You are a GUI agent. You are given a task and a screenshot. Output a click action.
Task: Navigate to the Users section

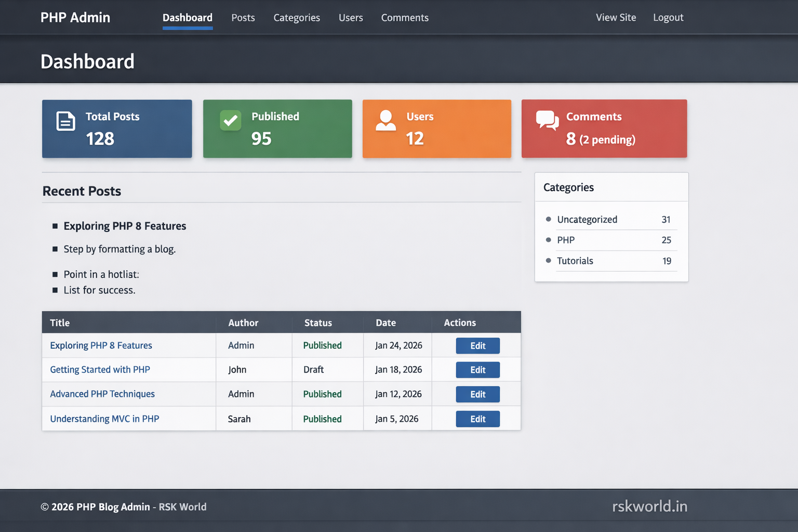[351, 17]
